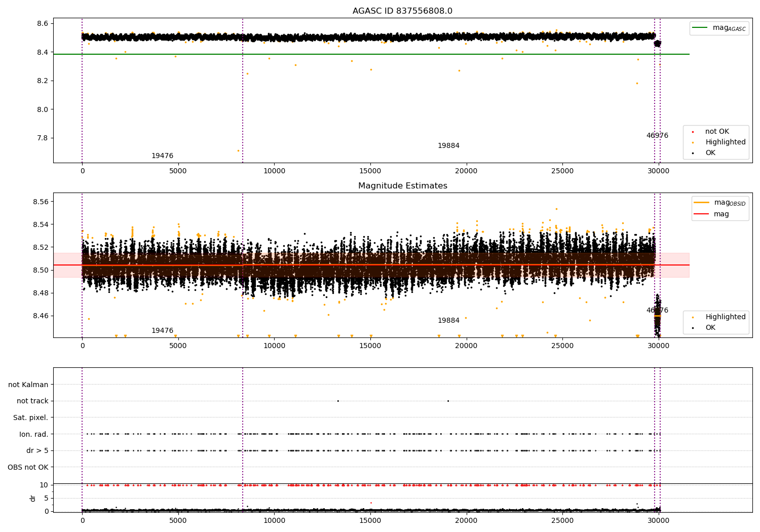Click the 'AGASC ID 837556808.0' title
760x532 pixels.
[403, 11]
